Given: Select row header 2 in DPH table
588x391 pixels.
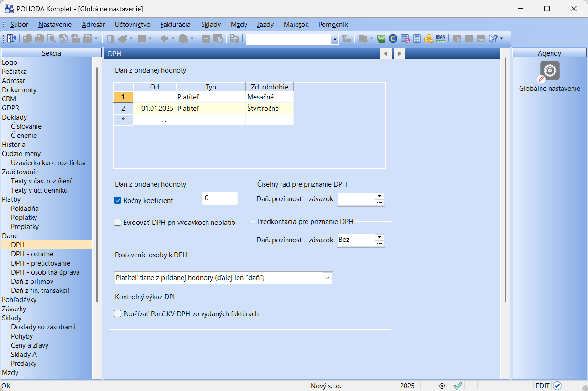Looking at the screenshot, I should click(123, 109).
